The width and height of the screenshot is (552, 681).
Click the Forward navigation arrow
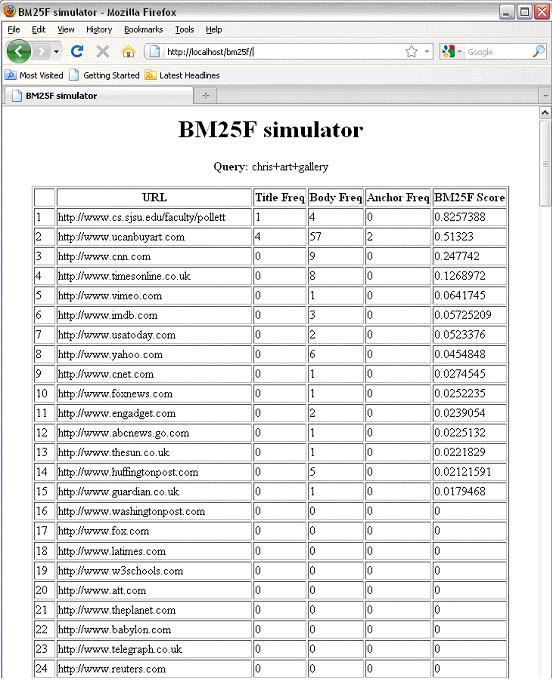pyautogui.click(x=42, y=52)
